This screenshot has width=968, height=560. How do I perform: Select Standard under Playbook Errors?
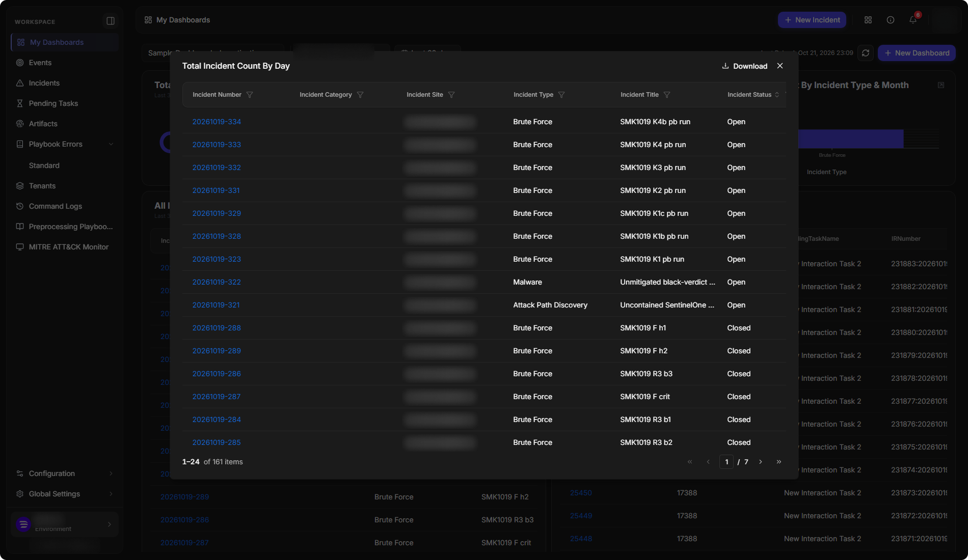[x=44, y=165]
